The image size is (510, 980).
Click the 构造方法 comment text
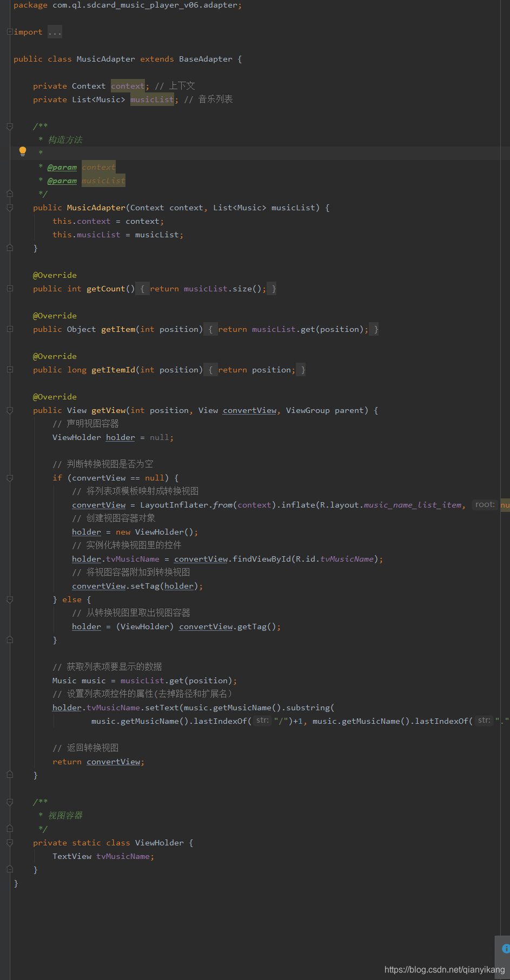click(65, 140)
